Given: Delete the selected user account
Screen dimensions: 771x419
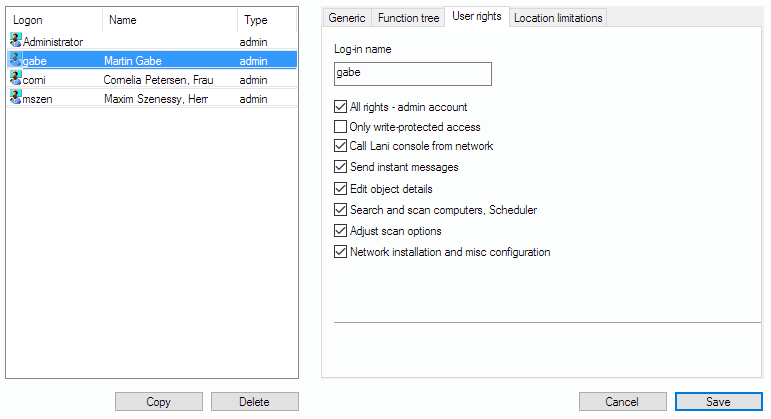Looking at the screenshot, I should click(254, 402).
